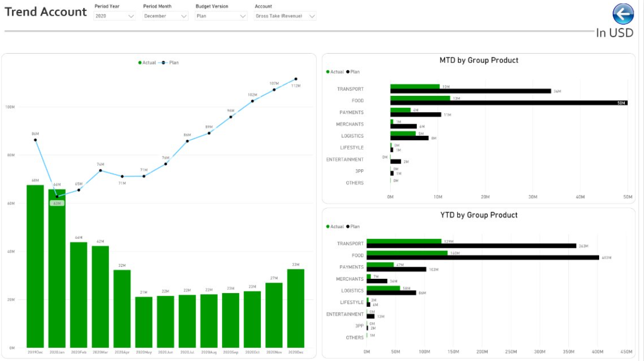This screenshot has width=644, height=361.
Task: Open the Period Year dropdown showing 2020
Action: (x=114, y=16)
